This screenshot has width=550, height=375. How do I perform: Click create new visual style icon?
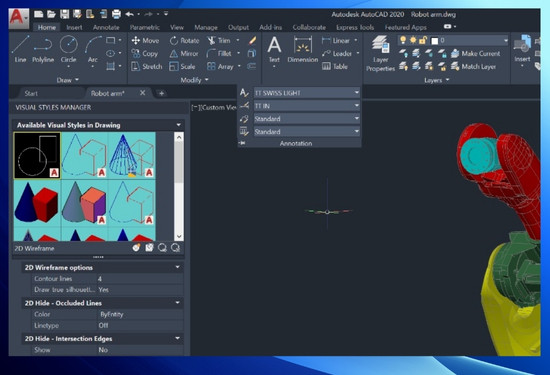click(x=136, y=248)
